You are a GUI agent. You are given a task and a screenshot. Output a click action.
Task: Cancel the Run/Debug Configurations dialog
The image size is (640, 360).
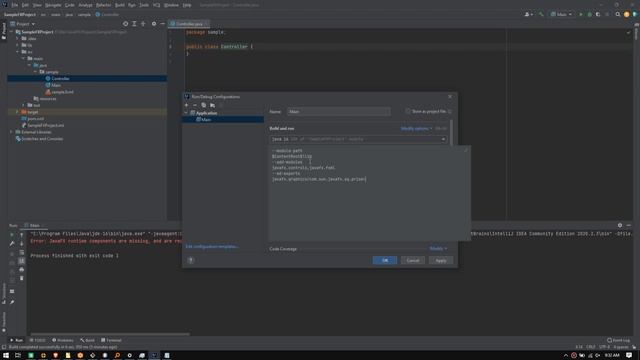(413, 260)
